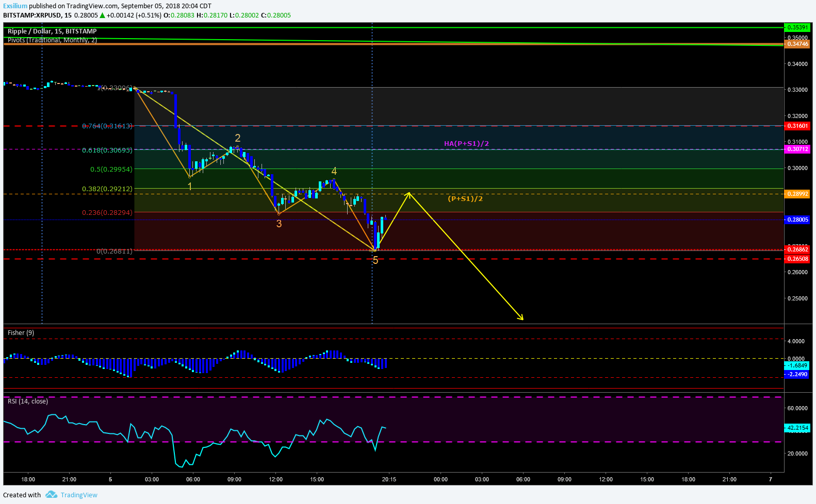Image resolution: width=816 pixels, height=504 pixels.
Task: Select the 0.382(0.29212) Fibonacci level label
Action: 107,189
